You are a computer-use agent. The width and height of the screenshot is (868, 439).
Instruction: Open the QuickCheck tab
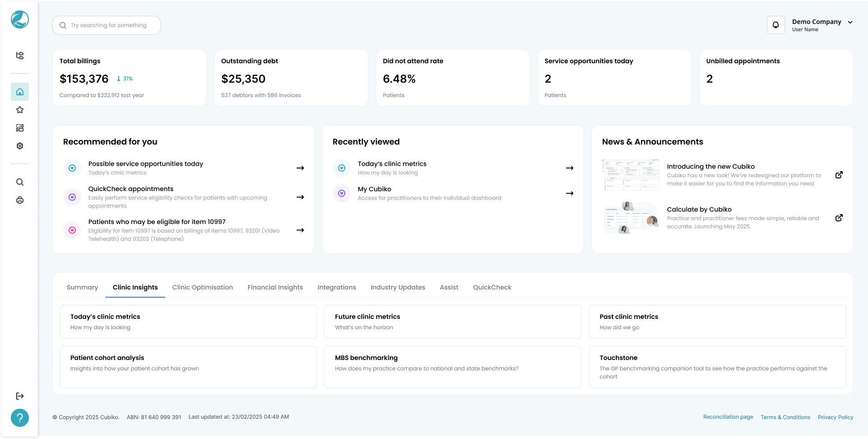492,287
